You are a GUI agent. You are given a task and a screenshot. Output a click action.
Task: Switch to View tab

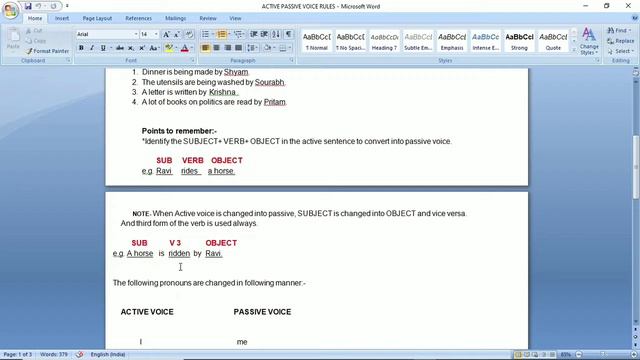click(x=235, y=18)
